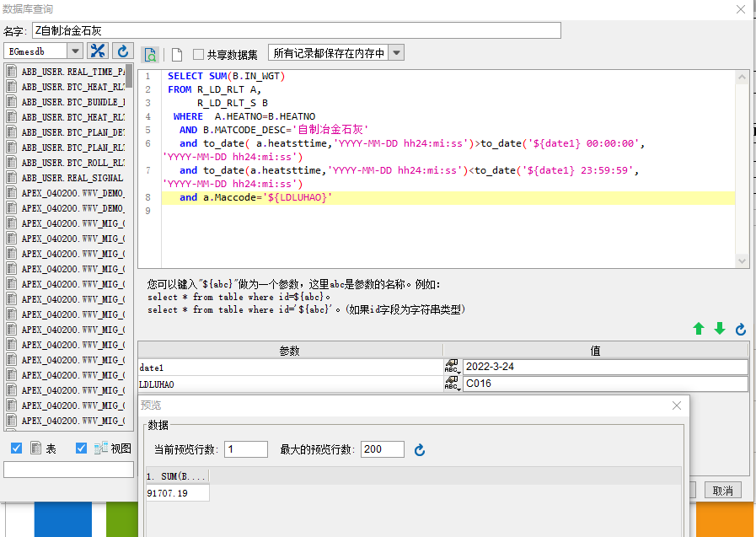Viewport: 756px width, 537px height.
Task: Move parameter down with green down arrow
Action: pyautogui.click(x=720, y=329)
